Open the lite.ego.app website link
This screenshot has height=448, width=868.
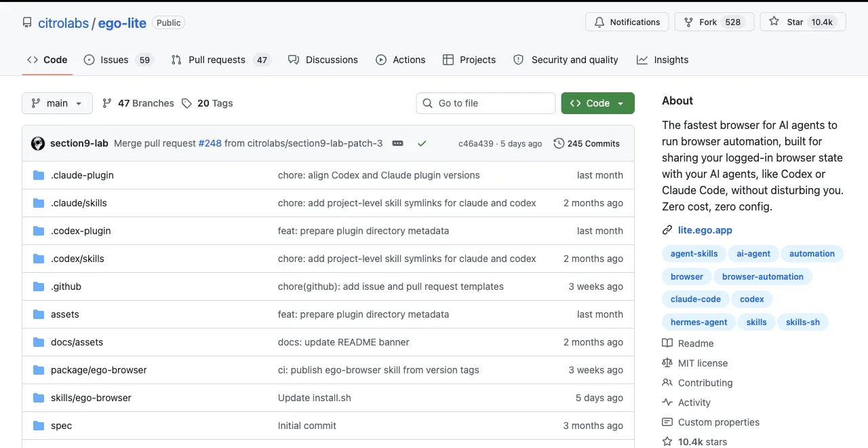(x=705, y=230)
